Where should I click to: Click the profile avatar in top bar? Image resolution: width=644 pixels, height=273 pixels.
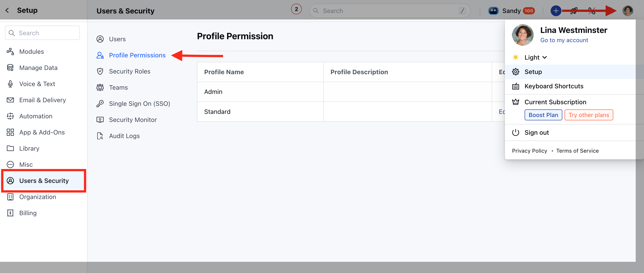(x=627, y=11)
